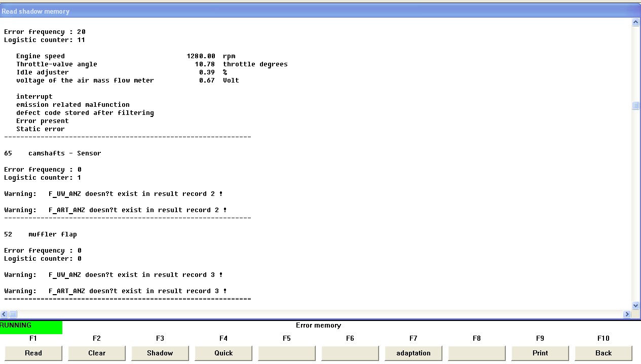The width and height of the screenshot is (641, 364).
Task: Click the Clear error memory button
Action: point(97,353)
